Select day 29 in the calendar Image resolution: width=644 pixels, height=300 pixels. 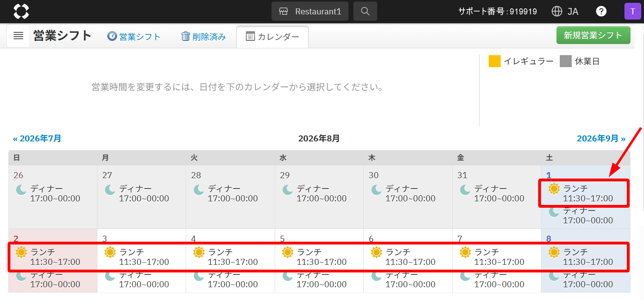click(x=285, y=175)
